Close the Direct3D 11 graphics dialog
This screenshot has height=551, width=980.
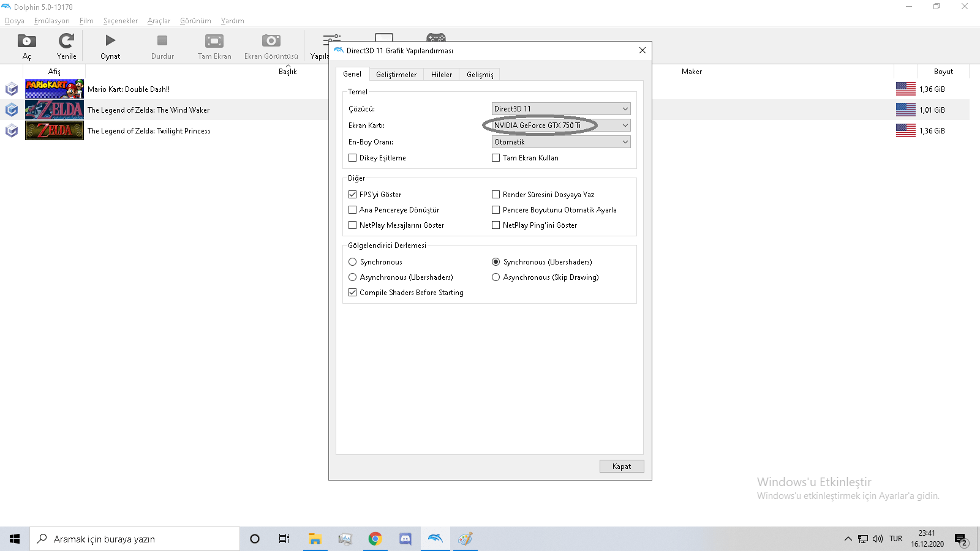[643, 50]
